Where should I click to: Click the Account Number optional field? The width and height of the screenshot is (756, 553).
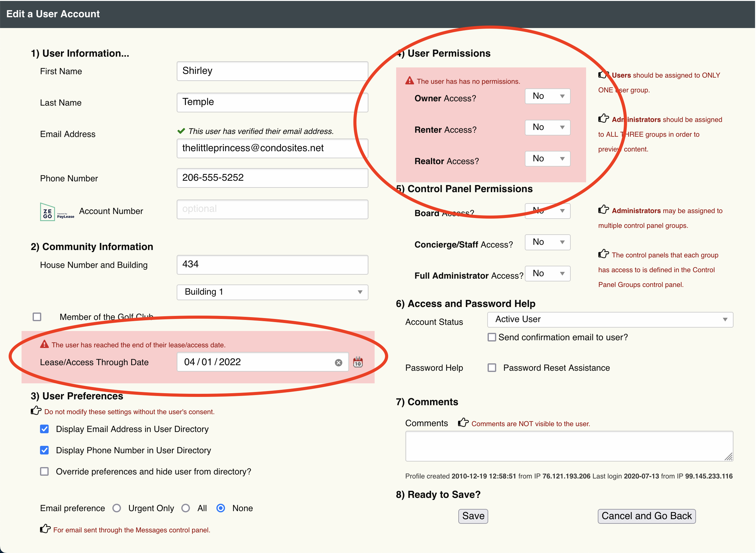[x=272, y=209]
